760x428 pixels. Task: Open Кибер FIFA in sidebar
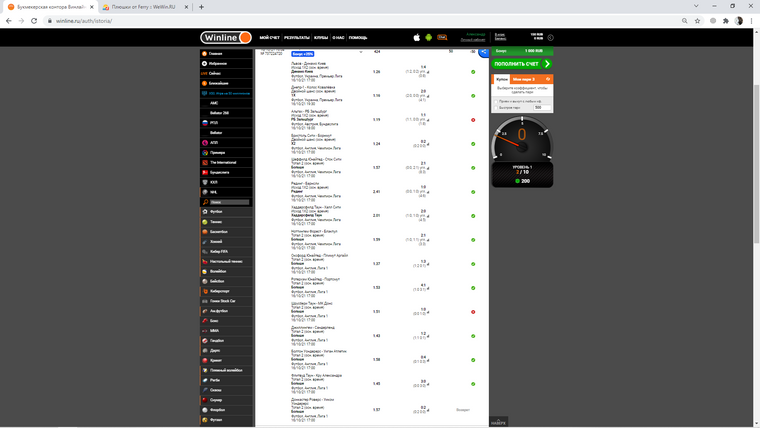coord(226,252)
